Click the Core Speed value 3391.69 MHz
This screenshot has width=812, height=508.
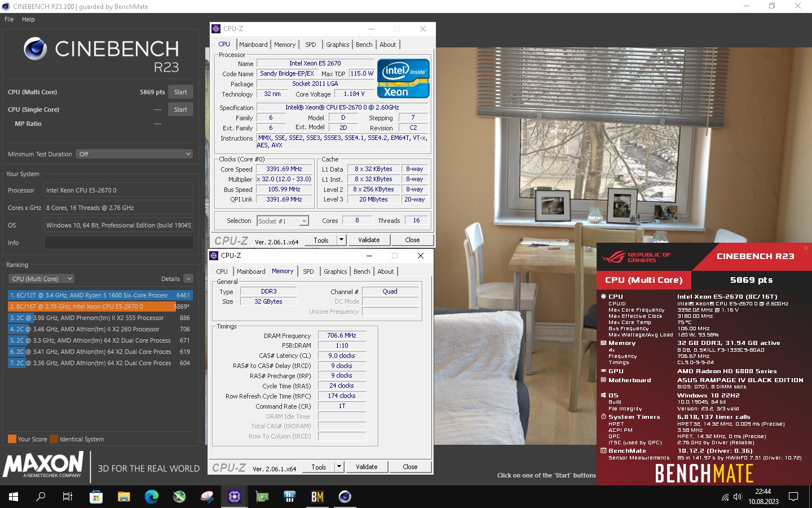point(284,169)
